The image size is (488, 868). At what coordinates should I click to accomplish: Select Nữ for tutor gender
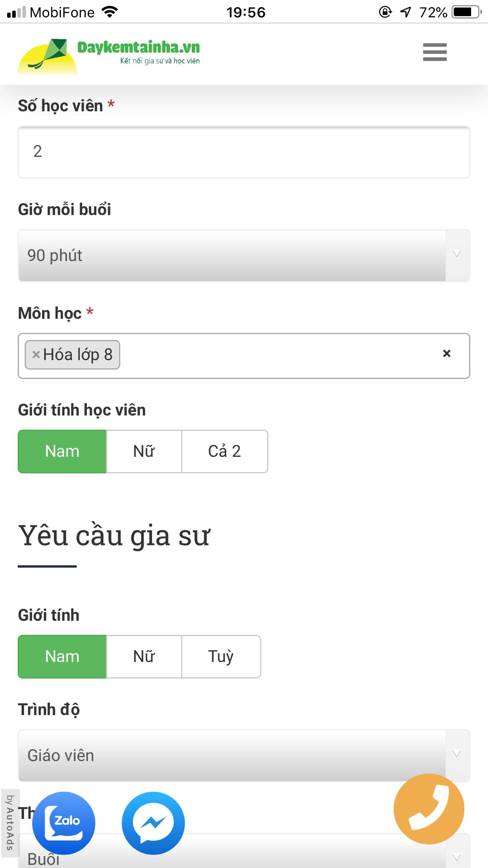click(144, 657)
